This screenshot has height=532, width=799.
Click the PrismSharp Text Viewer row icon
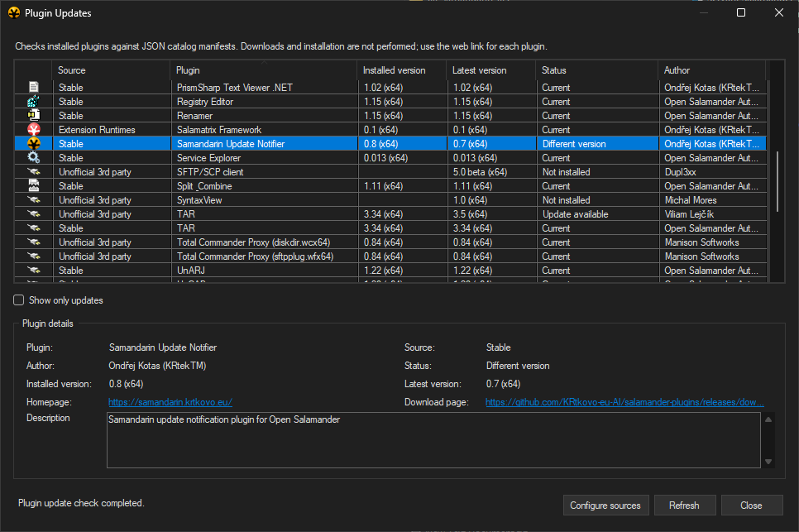[x=34, y=87]
